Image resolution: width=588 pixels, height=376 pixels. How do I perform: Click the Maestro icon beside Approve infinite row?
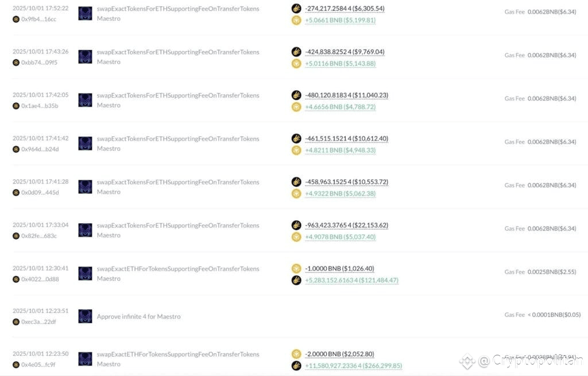coord(85,316)
